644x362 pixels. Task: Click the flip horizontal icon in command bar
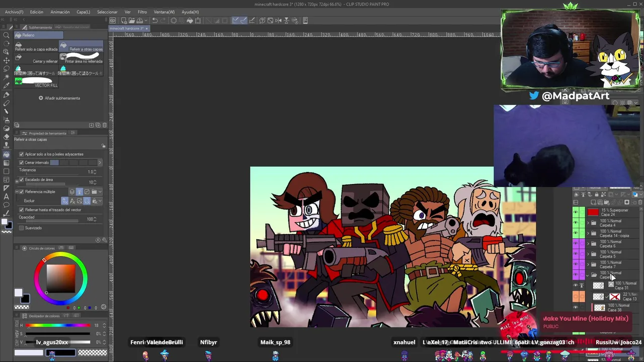[278, 21]
